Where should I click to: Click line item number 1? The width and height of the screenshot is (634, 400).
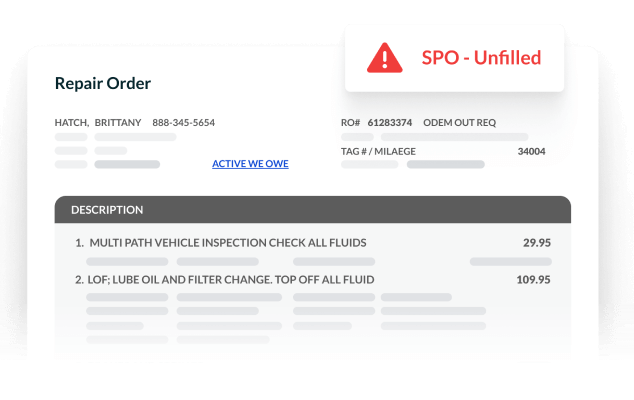pyautogui.click(x=79, y=242)
